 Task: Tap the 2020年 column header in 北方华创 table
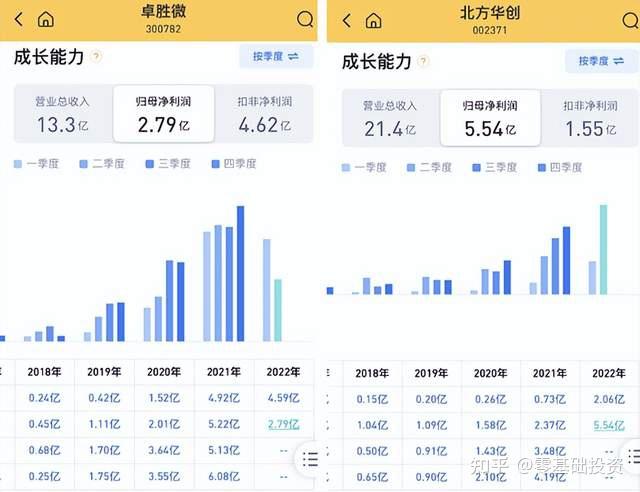pyautogui.click(x=490, y=373)
